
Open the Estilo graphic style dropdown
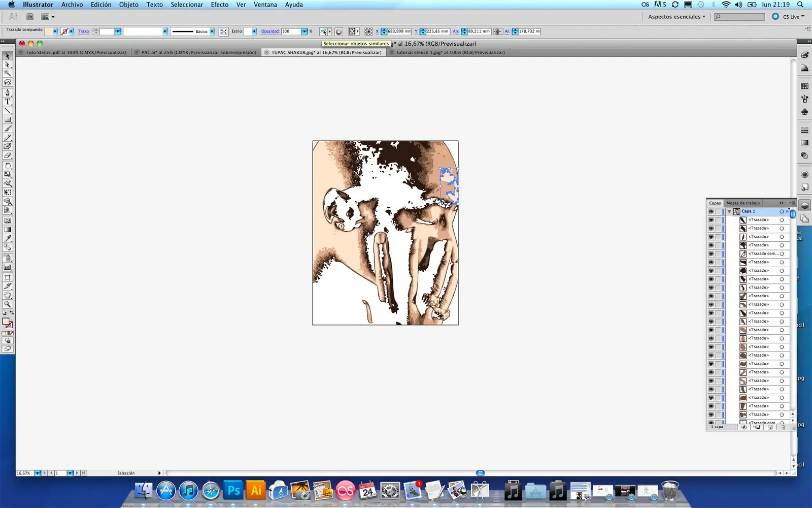coord(254,31)
